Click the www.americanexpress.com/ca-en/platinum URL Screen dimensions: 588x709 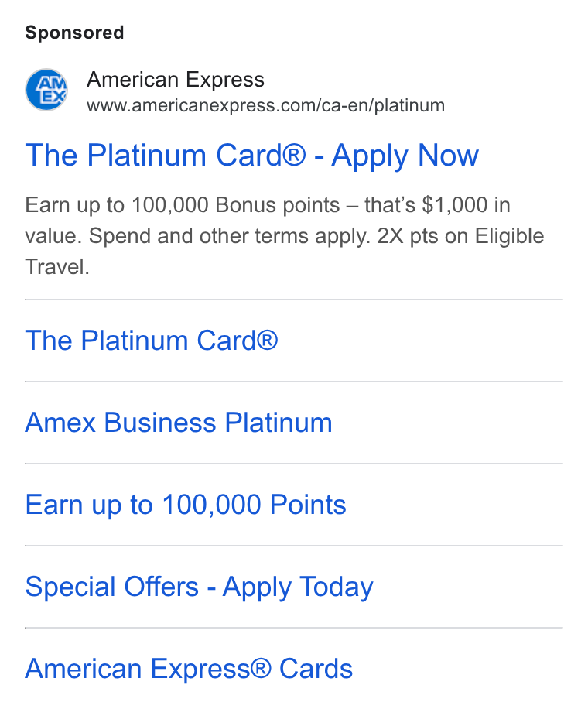(x=265, y=106)
